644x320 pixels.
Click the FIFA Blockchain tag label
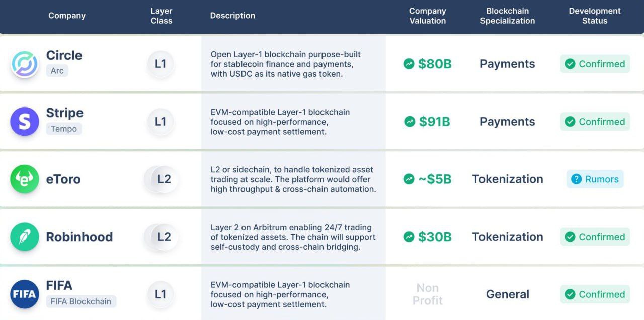tap(82, 302)
